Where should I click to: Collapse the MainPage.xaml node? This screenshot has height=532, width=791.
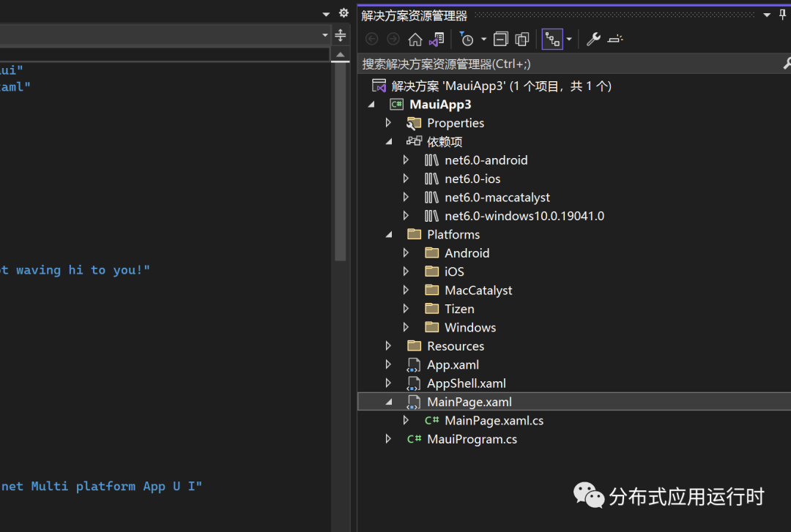click(x=389, y=402)
